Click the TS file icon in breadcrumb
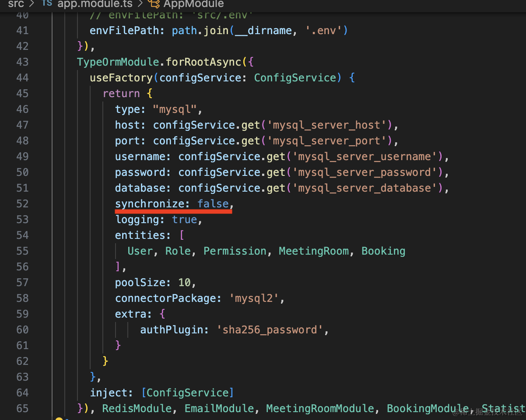Image resolution: width=526 pixels, height=420 pixels. [x=47, y=4]
